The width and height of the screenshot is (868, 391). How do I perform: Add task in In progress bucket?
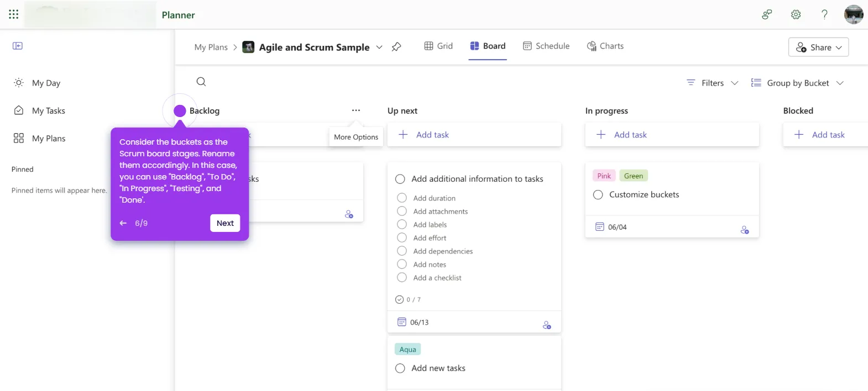click(672, 135)
